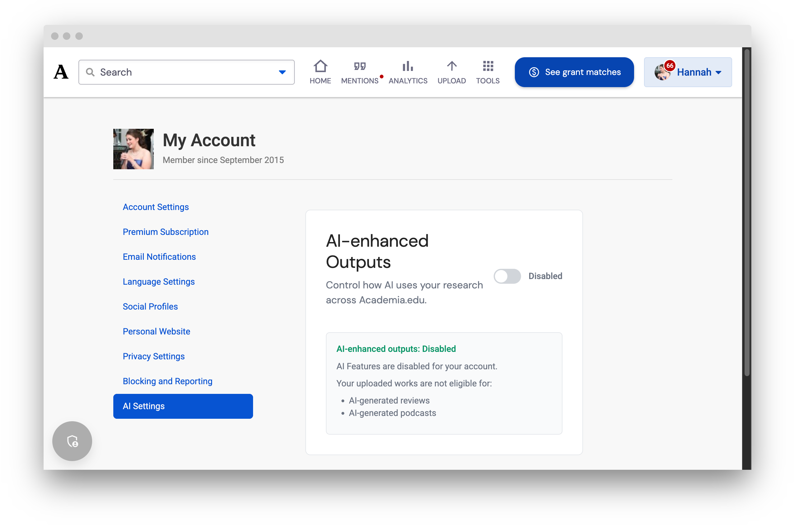Click into the Search input field

(x=187, y=72)
